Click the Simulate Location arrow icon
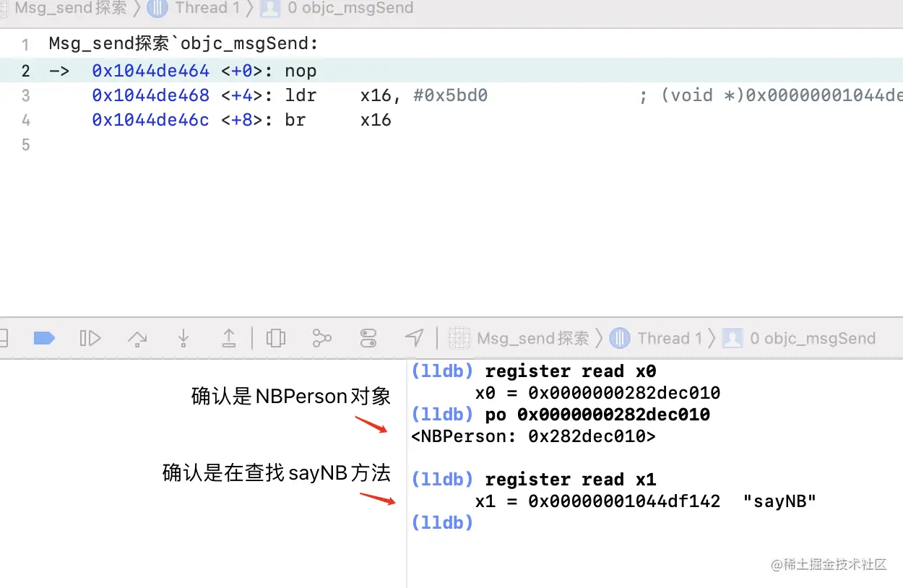 pyautogui.click(x=414, y=337)
